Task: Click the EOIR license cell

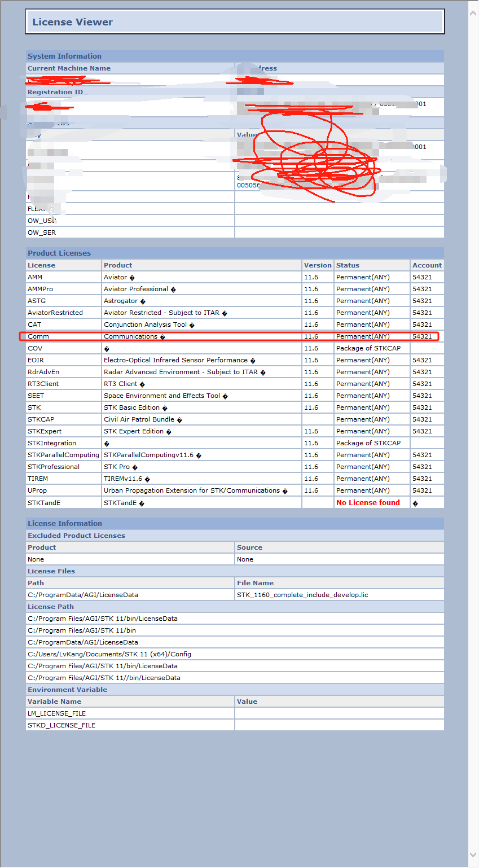Action: pyautogui.click(x=64, y=360)
